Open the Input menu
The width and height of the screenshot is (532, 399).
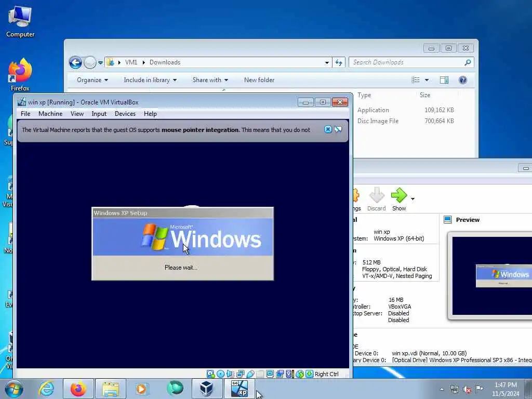[x=99, y=114]
